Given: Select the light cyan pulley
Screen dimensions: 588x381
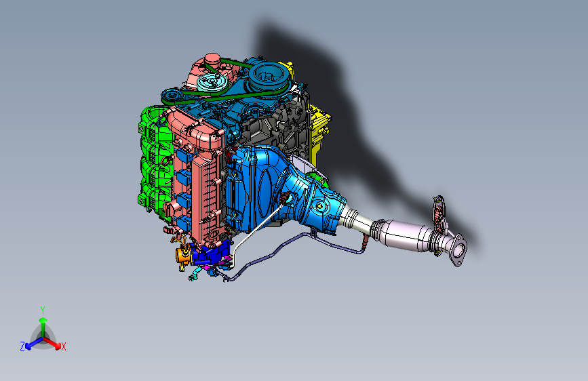Looking at the screenshot, I should click(x=212, y=81).
